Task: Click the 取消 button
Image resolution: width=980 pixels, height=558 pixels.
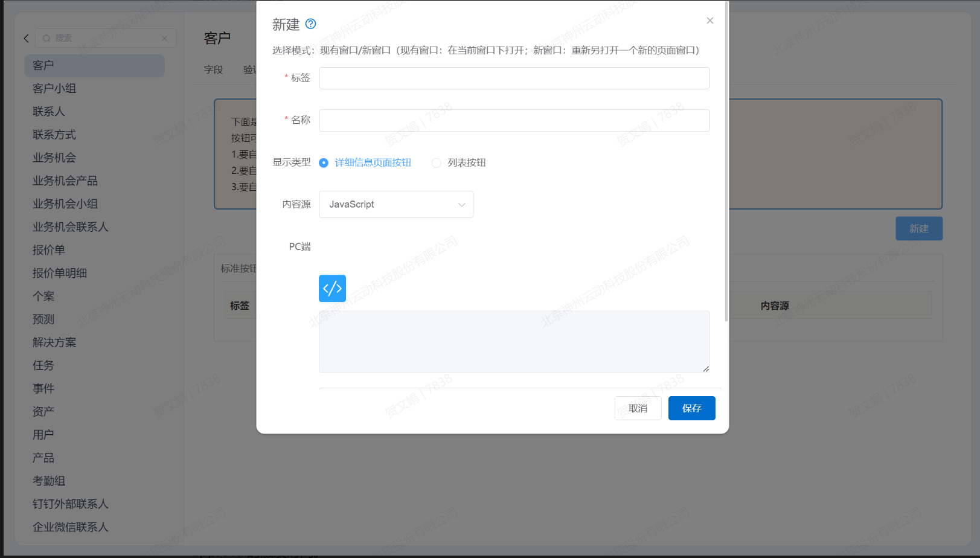Action: (638, 408)
